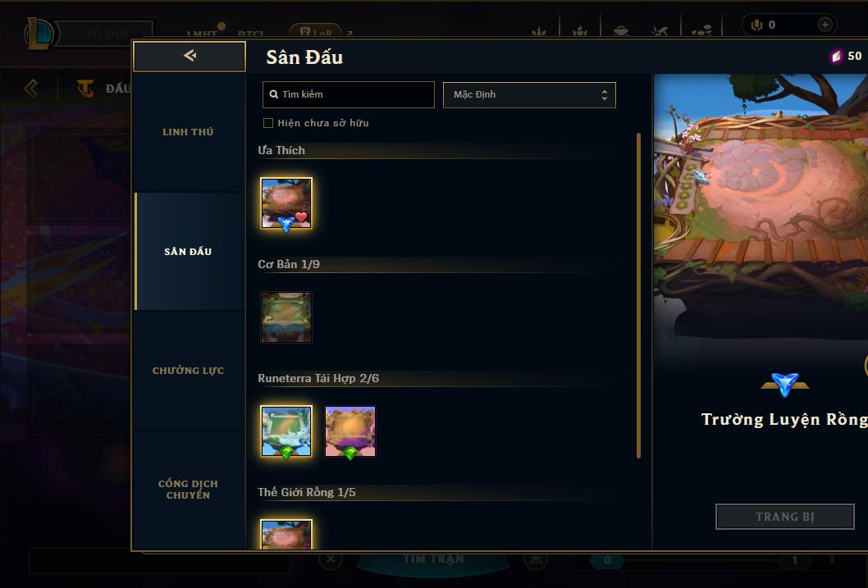Switch to the Chưởng Lực tab

tap(188, 371)
